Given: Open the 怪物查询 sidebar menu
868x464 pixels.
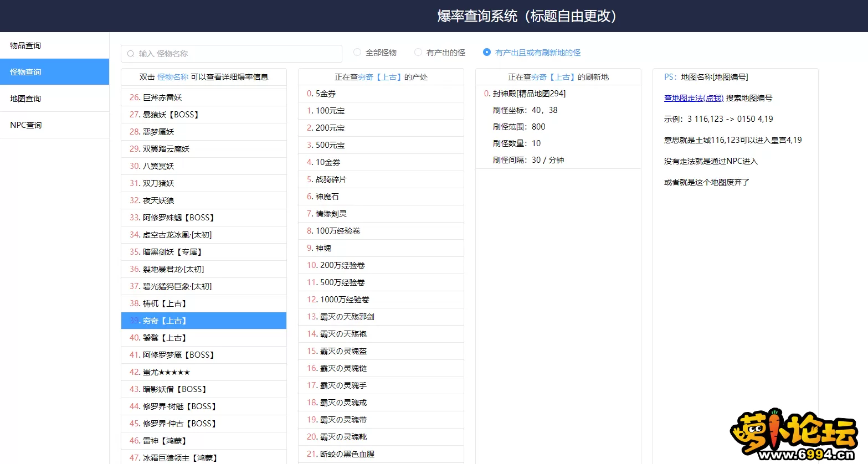Looking at the screenshot, I should 54,72.
